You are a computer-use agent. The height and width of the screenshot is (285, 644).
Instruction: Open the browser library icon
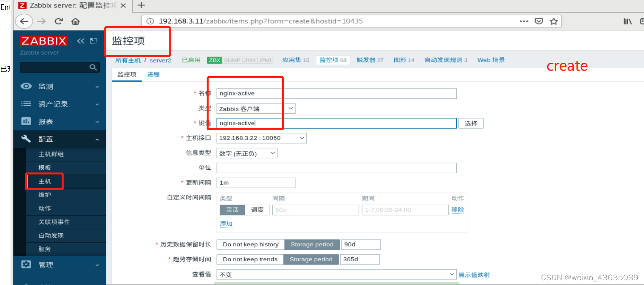pos(627,21)
